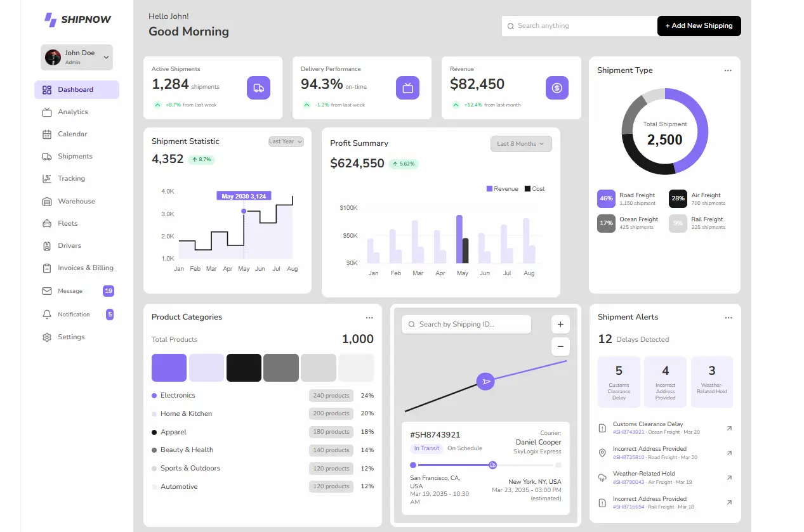Image resolution: width=804 pixels, height=532 pixels.
Task: Open Customs Clearance Delay #SH8743921 alert arrow
Action: [x=729, y=428]
